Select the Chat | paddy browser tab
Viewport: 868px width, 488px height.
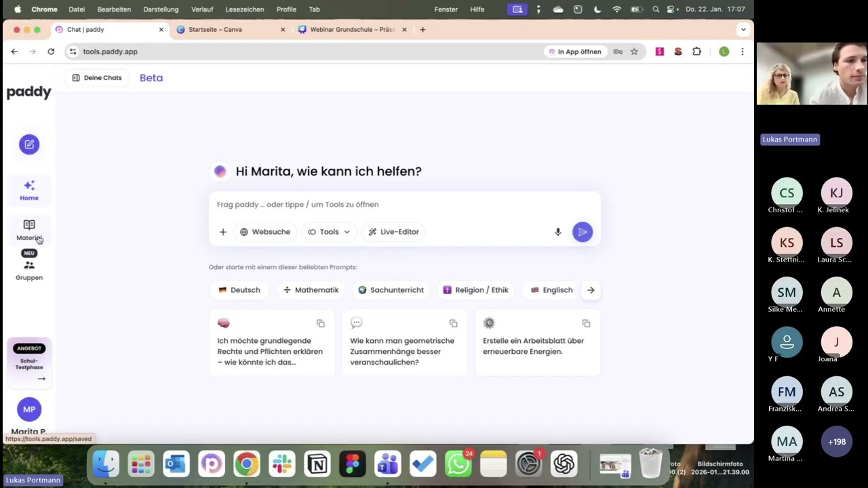pyautogui.click(x=108, y=30)
